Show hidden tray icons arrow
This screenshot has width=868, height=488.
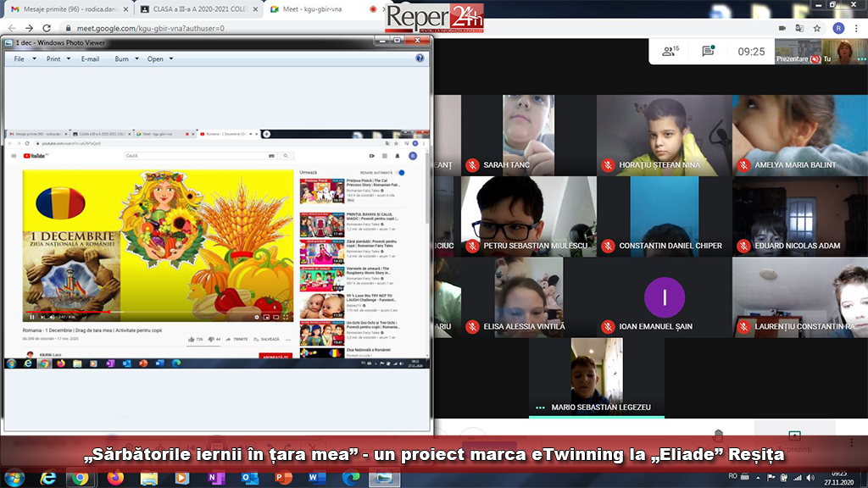click(758, 478)
